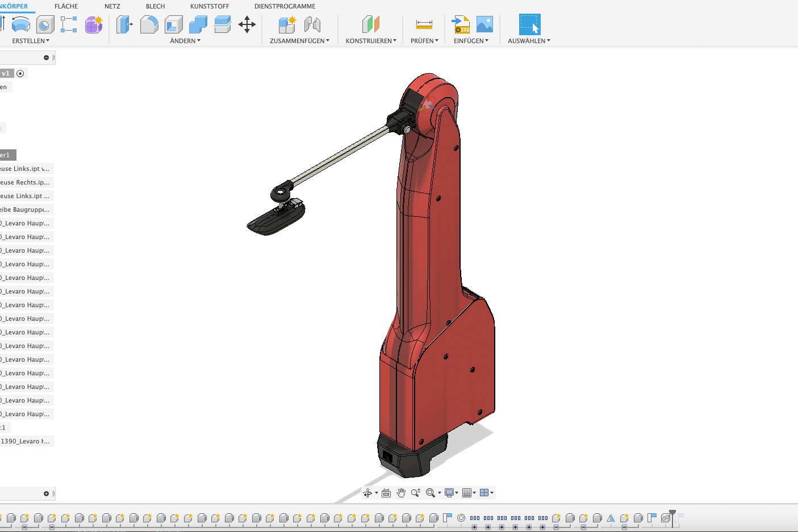Switch to the FLÄCHE tab
This screenshot has width=798, height=532.
coord(66,6)
